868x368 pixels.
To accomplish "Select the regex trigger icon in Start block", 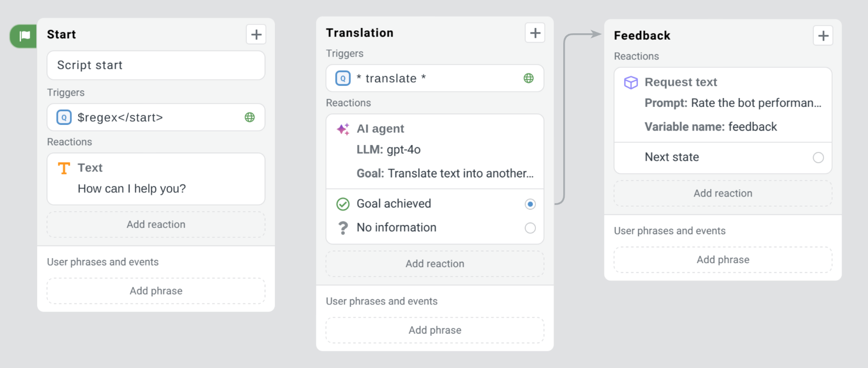I will [x=63, y=117].
